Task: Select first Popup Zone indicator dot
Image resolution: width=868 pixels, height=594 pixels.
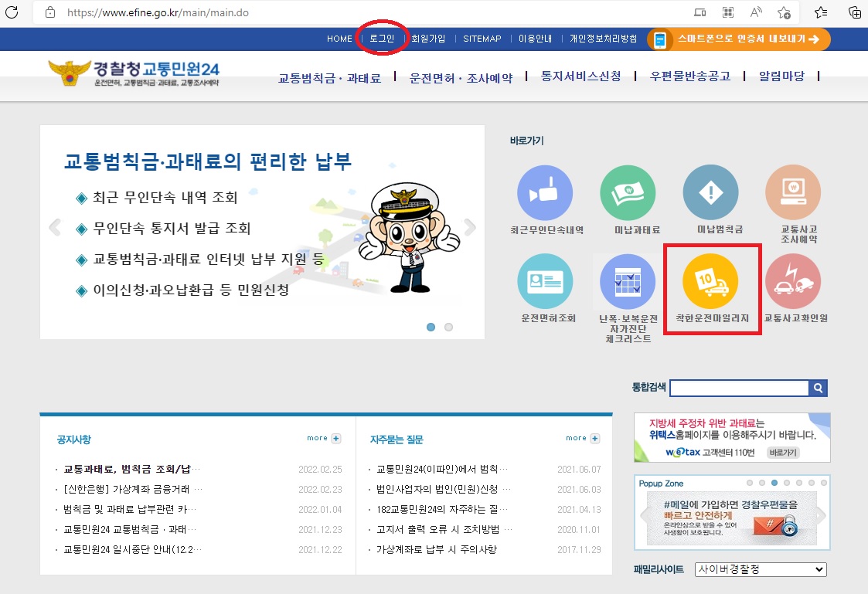Action: tap(750, 483)
